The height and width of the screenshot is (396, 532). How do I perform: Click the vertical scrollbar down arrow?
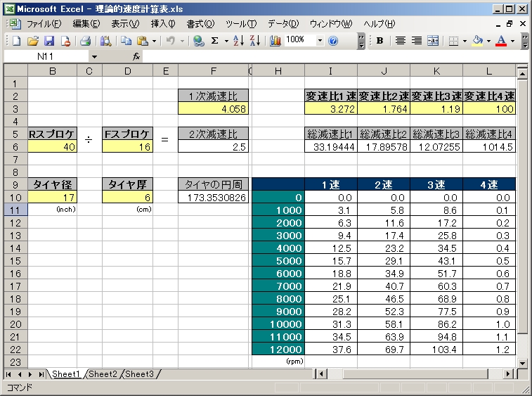pyautogui.click(x=522, y=363)
